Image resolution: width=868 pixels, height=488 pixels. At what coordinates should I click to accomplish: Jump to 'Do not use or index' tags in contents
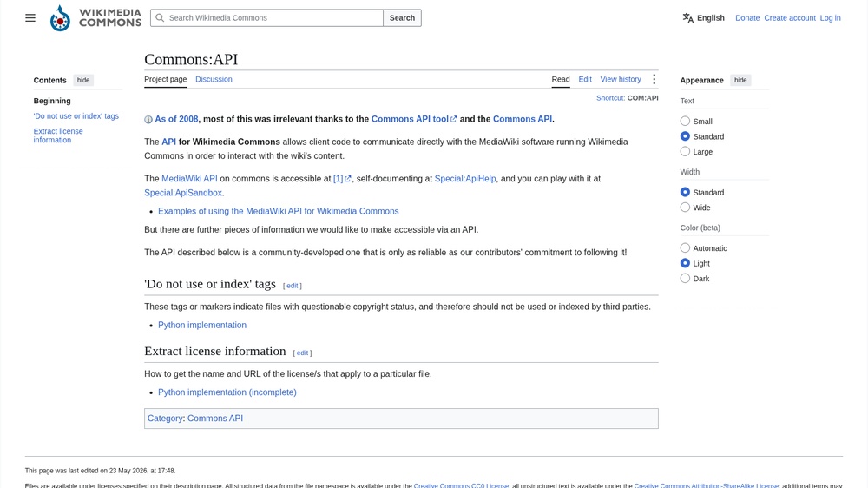coord(76,116)
